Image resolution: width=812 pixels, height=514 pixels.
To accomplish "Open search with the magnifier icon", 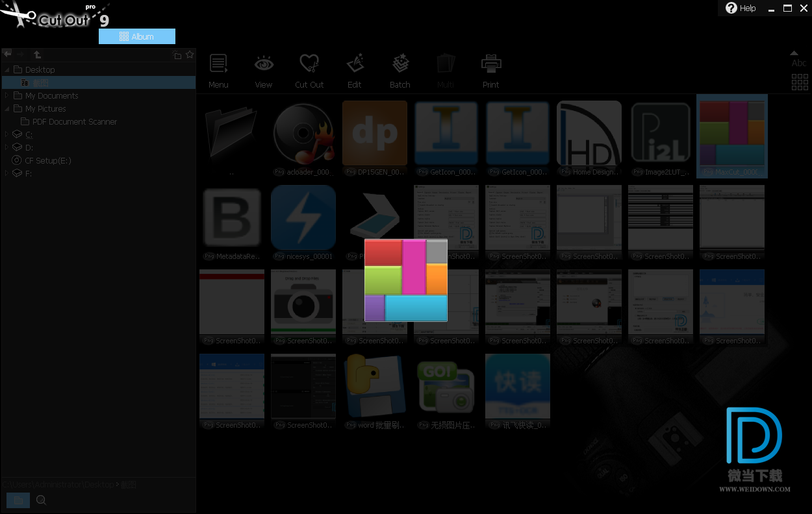I will (41, 500).
